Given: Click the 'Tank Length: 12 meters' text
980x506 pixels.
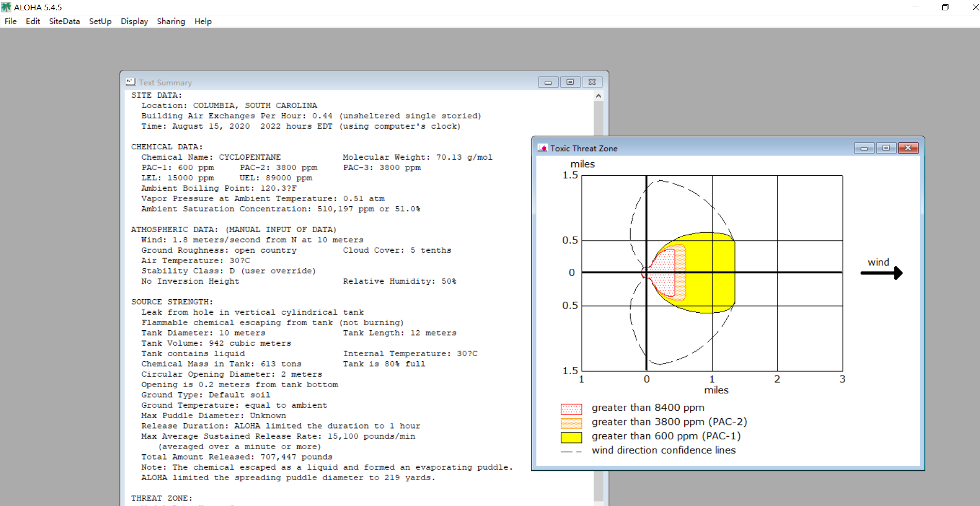Looking at the screenshot, I should point(400,333).
